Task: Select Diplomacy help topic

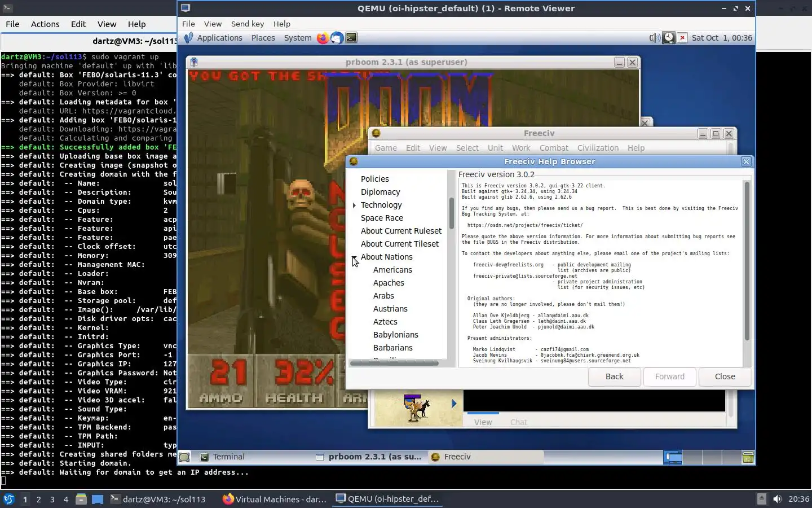Action: pos(380,192)
